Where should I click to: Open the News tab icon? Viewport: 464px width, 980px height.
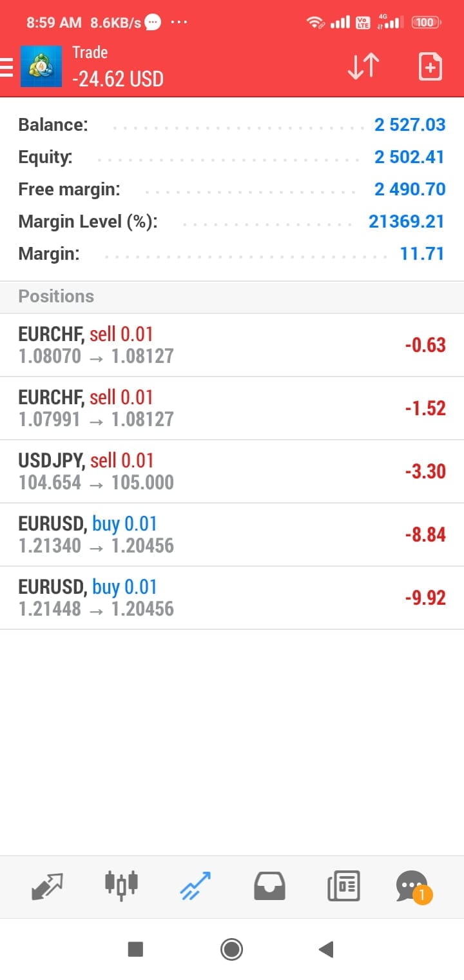(343, 886)
